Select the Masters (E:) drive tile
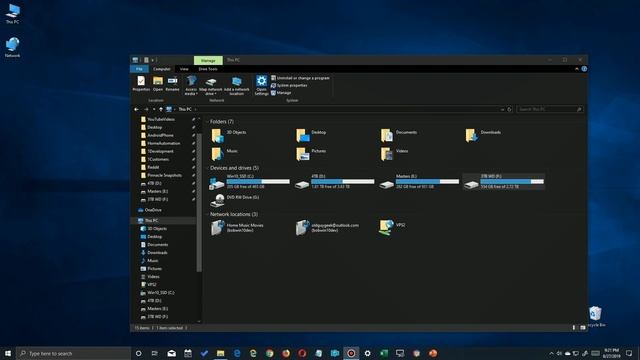 coord(419,182)
